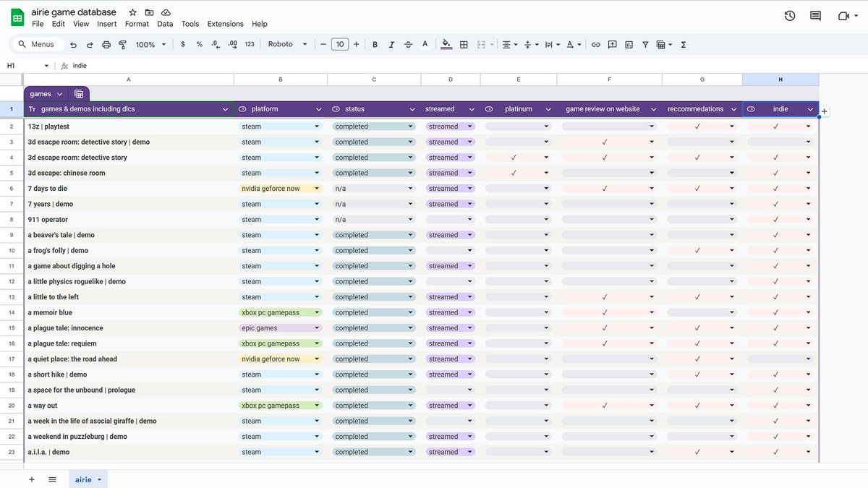868x488 pixels.
Task: Decrease font size with minus button
Action: tap(323, 45)
